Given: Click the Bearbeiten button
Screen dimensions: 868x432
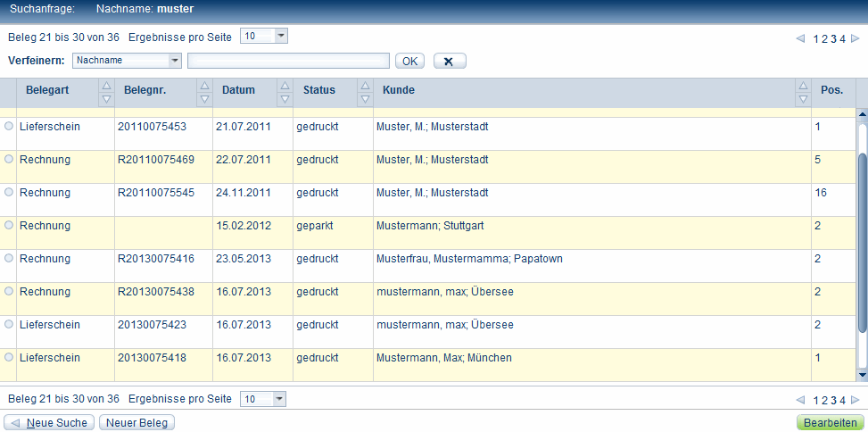Looking at the screenshot, I should point(829,422).
